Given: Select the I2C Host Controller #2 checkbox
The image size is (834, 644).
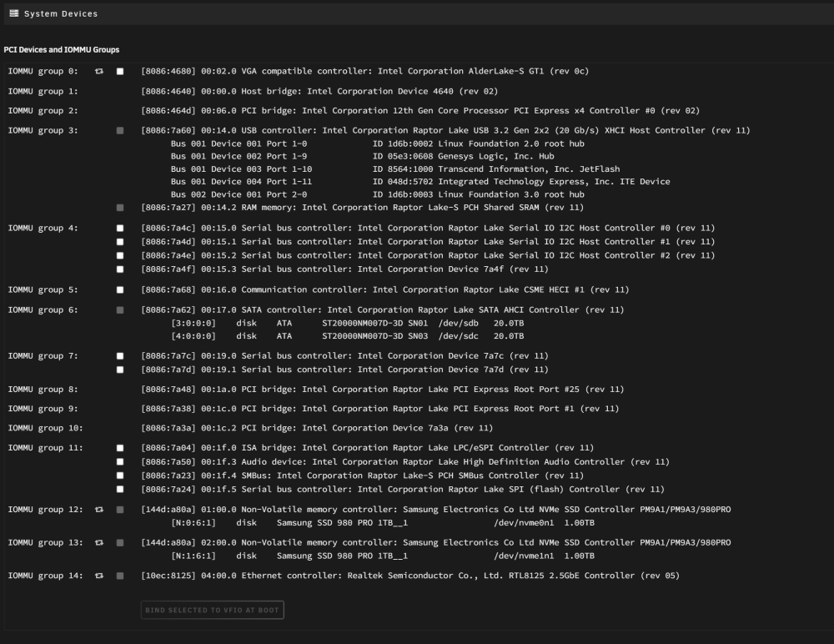Looking at the screenshot, I should [120, 255].
